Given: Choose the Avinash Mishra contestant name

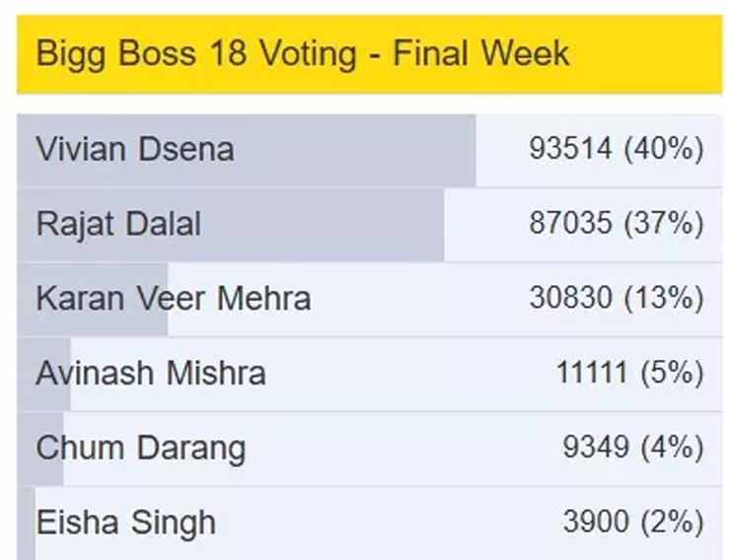Looking at the screenshot, I should click(150, 373).
